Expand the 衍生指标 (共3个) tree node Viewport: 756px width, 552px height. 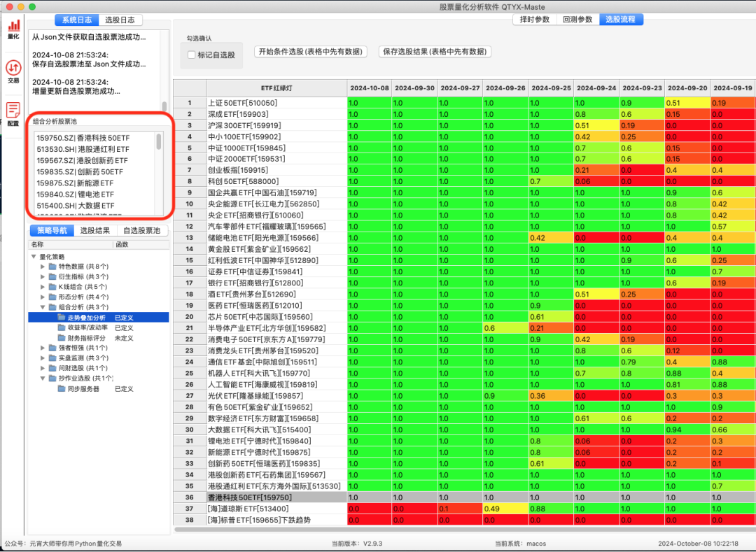[x=43, y=276]
